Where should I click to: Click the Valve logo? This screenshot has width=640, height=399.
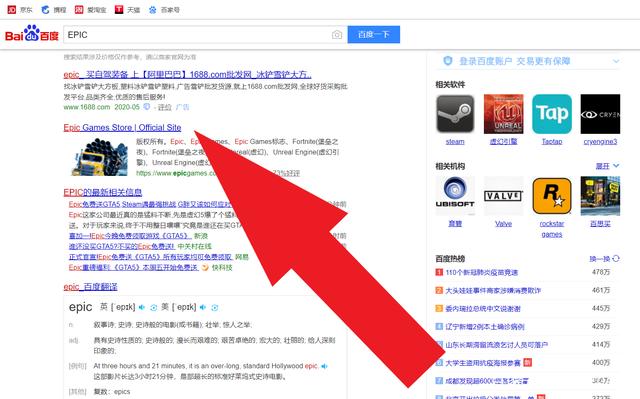(x=503, y=196)
